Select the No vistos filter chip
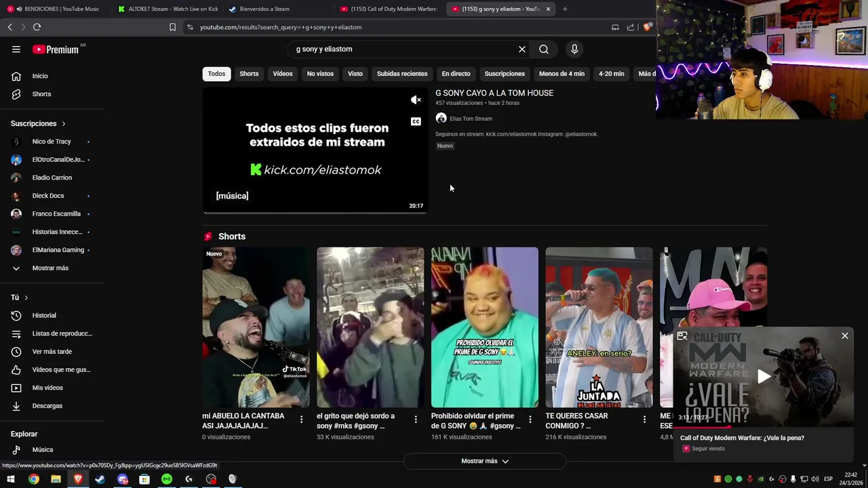This screenshot has height=488, width=868. coord(320,74)
